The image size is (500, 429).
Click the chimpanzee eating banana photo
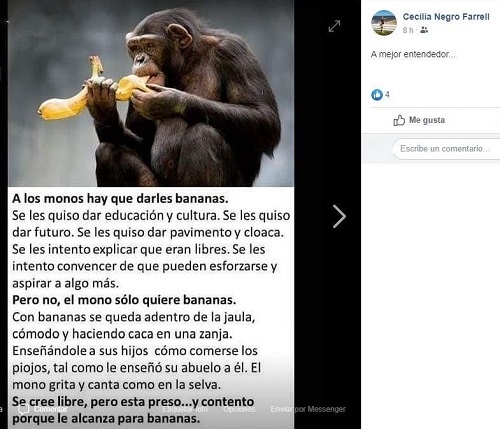click(151, 93)
